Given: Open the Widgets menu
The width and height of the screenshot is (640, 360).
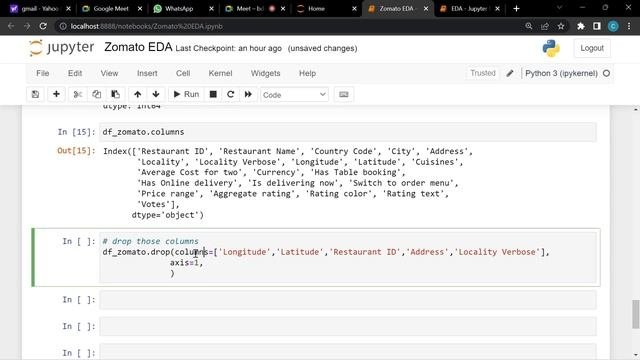Looking at the screenshot, I should click(265, 73).
